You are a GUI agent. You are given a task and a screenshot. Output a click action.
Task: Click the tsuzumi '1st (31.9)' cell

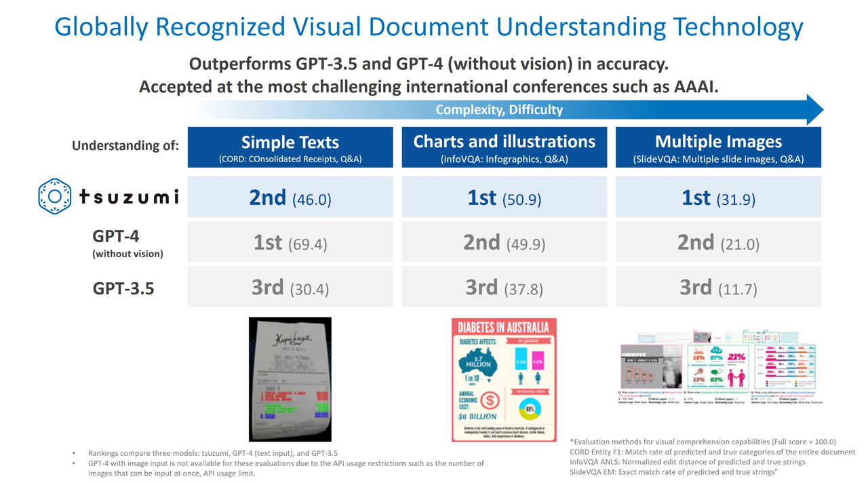click(x=719, y=197)
